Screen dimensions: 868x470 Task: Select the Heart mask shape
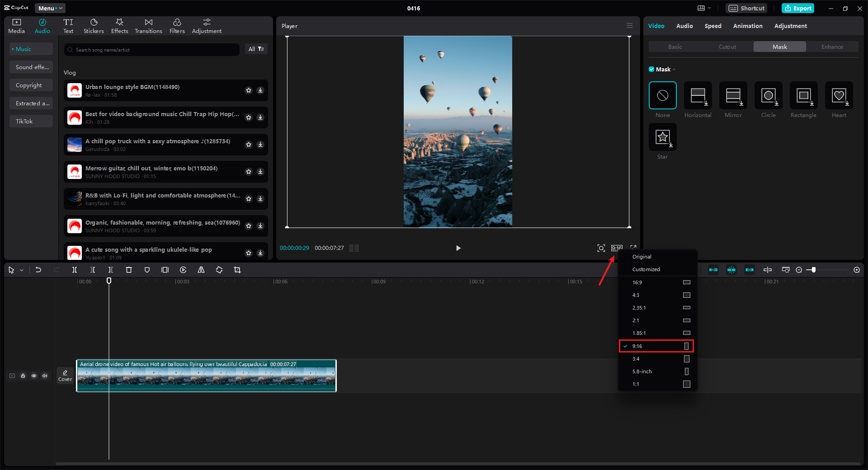pos(839,96)
